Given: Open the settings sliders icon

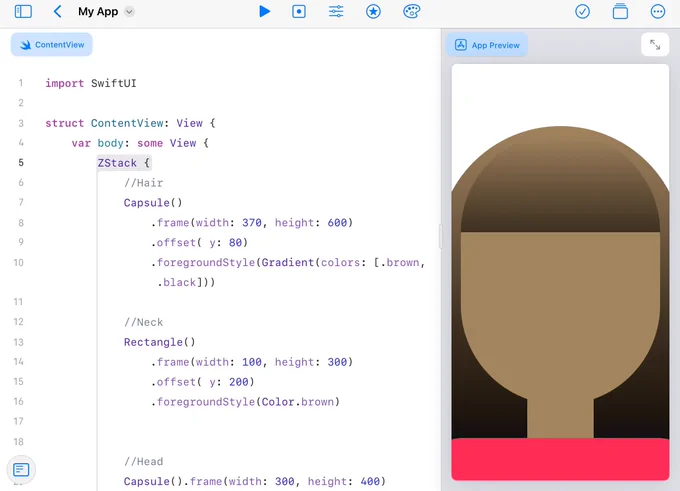Looking at the screenshot, I should click(336, 11).
